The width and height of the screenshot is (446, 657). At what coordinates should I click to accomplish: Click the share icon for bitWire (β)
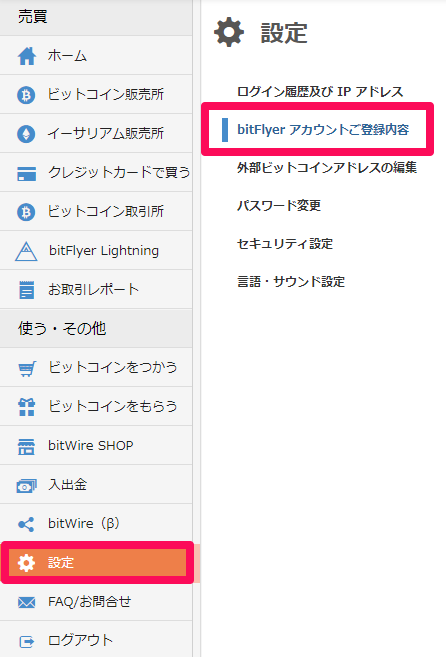tap(26, 524)
